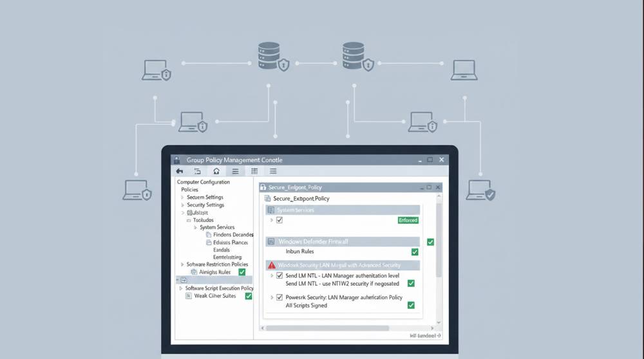Toggle the green check beside Ainiglss Rules
This screenshot has height=359, width=644.
pos(242,272)
